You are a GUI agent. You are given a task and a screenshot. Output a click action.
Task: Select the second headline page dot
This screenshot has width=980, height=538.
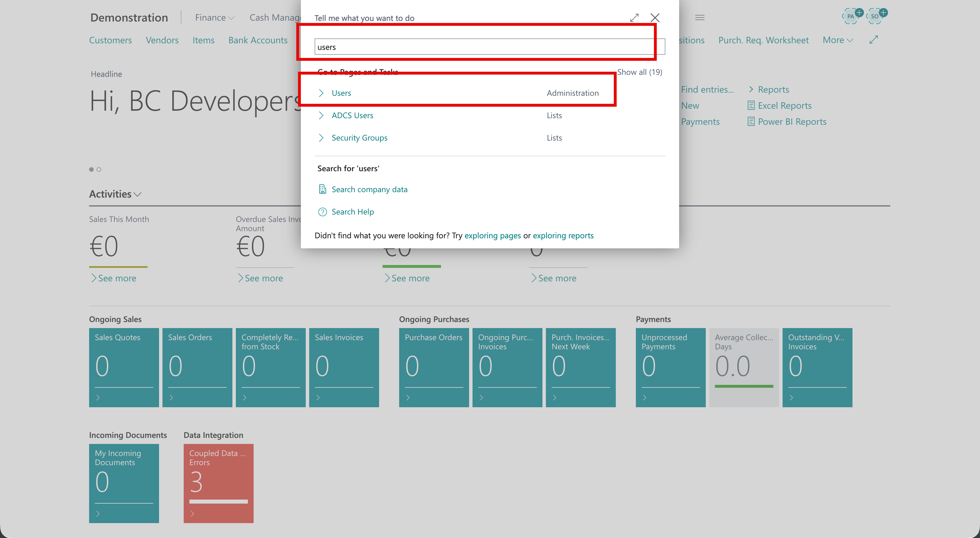coord(99,169)
